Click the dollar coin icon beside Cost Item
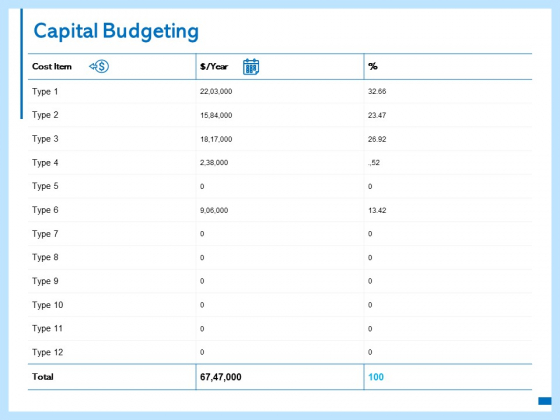Screen dimensions: 560x420 tap(99, 66)
